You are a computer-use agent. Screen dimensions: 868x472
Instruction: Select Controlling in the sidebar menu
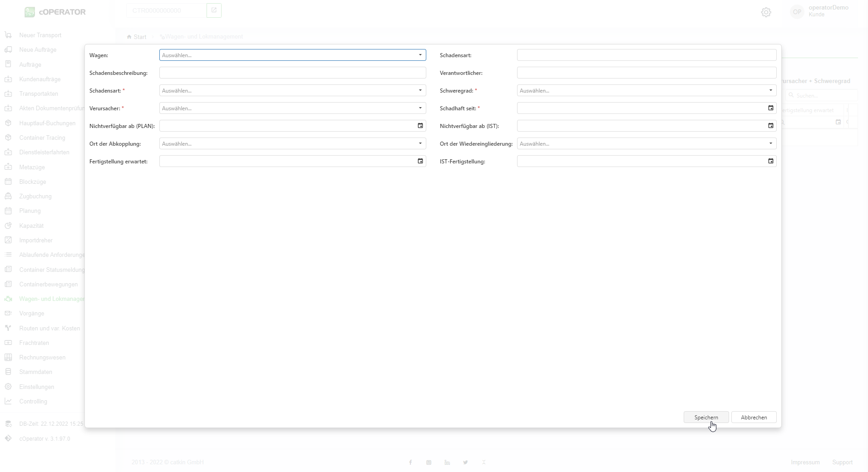pyautogui.click(x=33, y=402)
